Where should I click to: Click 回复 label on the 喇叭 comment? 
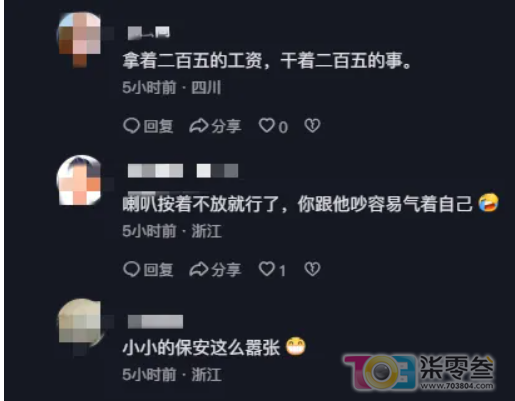[x=158, y=270]
